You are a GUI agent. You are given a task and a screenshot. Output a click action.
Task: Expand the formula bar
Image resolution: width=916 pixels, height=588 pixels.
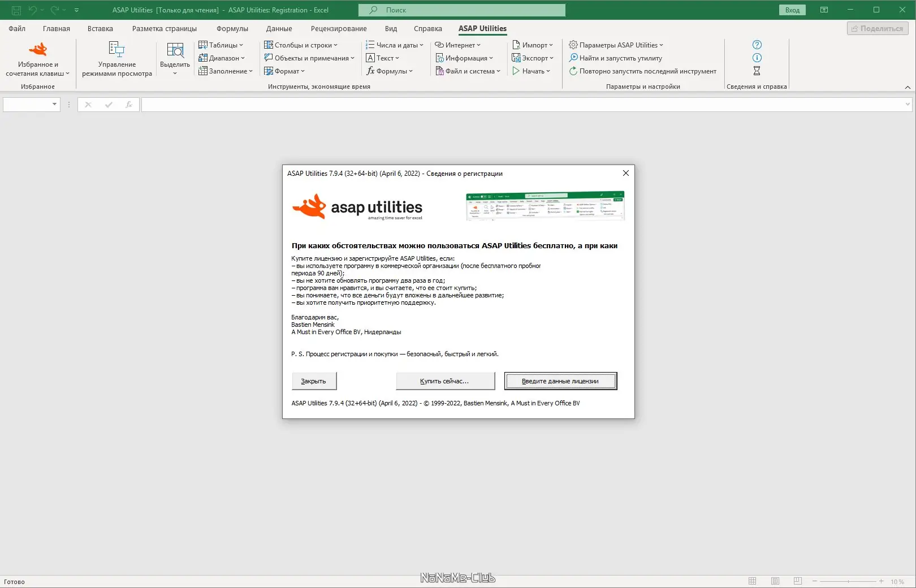(908, 105)
